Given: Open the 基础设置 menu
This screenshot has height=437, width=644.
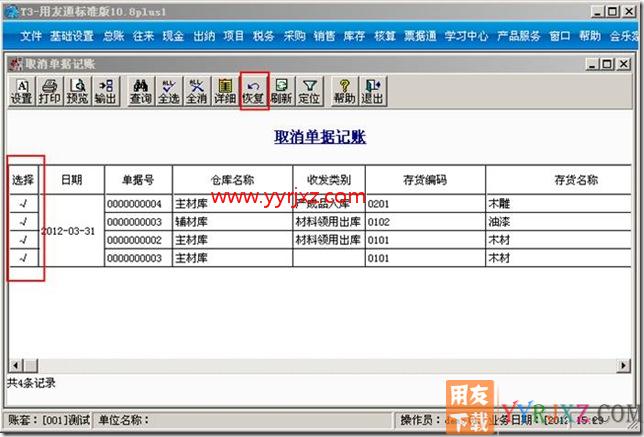Looking at the screenshot, I should coord(72,36).
